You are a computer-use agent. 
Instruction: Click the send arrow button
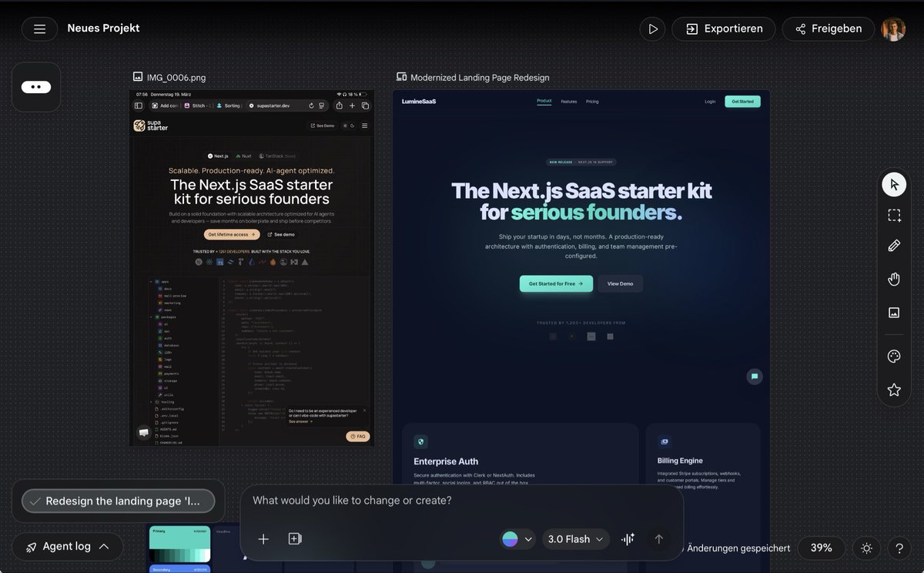658,539
